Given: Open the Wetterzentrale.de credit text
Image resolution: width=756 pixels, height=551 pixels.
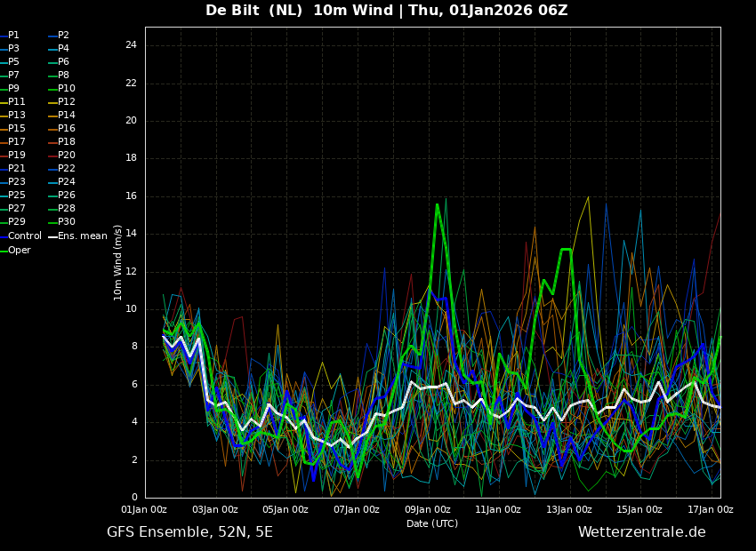Looking at the screenshot, I should click(x=642, y=532).
